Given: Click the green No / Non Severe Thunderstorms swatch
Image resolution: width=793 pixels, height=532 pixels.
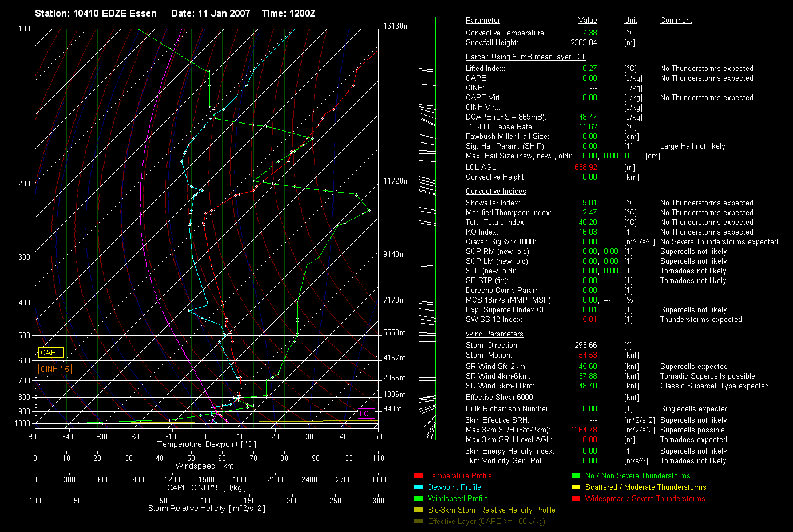Looking at the screenshot, I should tap(576, 475).
